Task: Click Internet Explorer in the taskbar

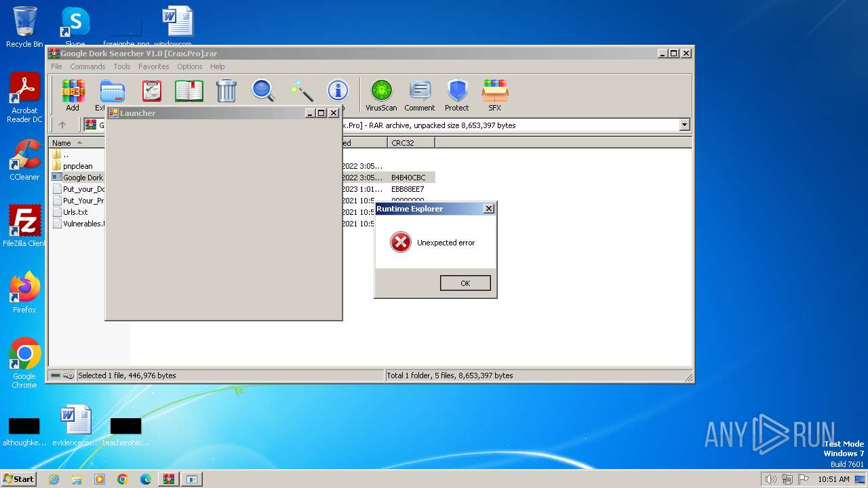Action: pos(54,479)
